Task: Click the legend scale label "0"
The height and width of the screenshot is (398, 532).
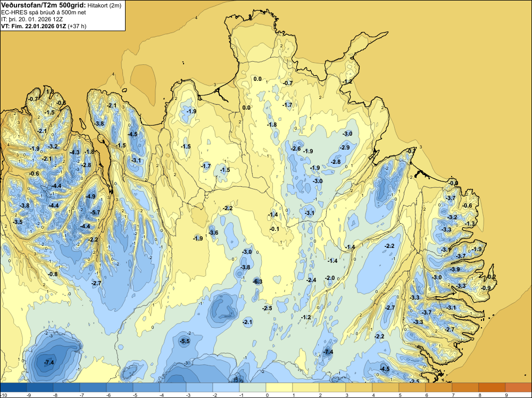Action: click(268, 395)
